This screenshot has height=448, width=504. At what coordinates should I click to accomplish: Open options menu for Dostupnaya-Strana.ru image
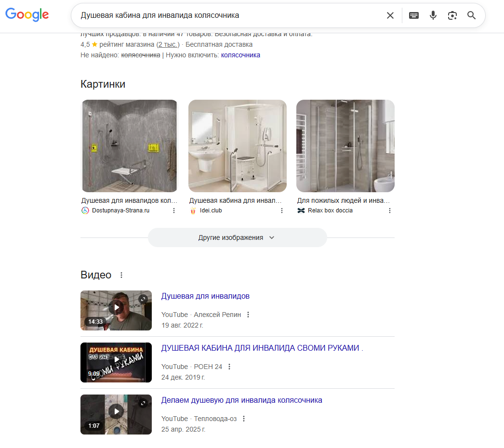tap(174, 211)
